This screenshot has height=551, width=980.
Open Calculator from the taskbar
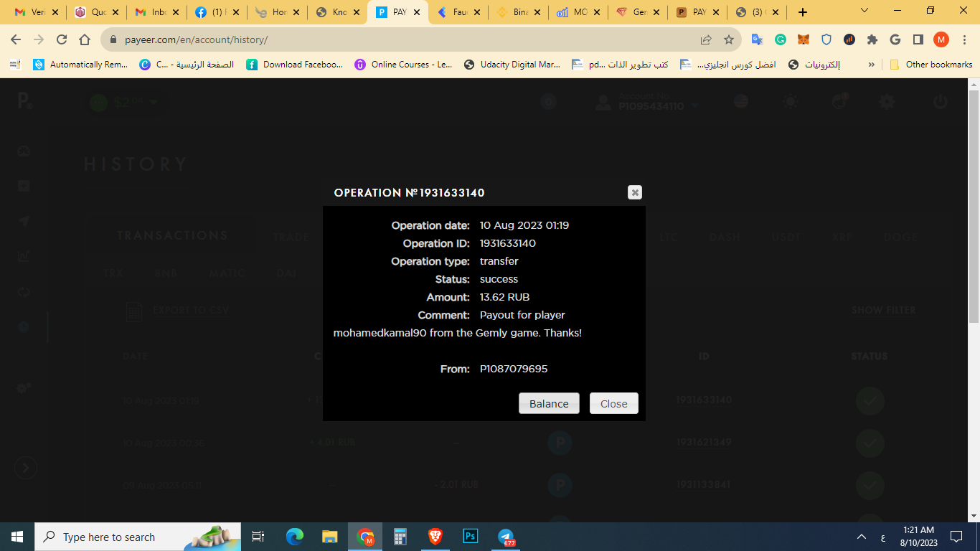click(x=400, y=537)
